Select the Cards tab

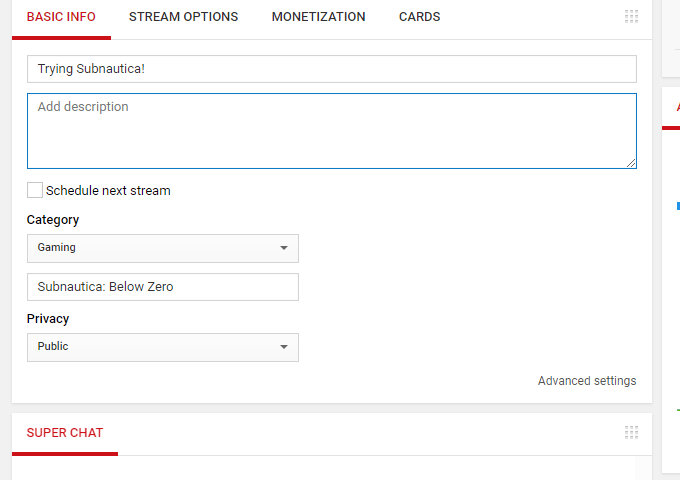(x=419, y=17)
